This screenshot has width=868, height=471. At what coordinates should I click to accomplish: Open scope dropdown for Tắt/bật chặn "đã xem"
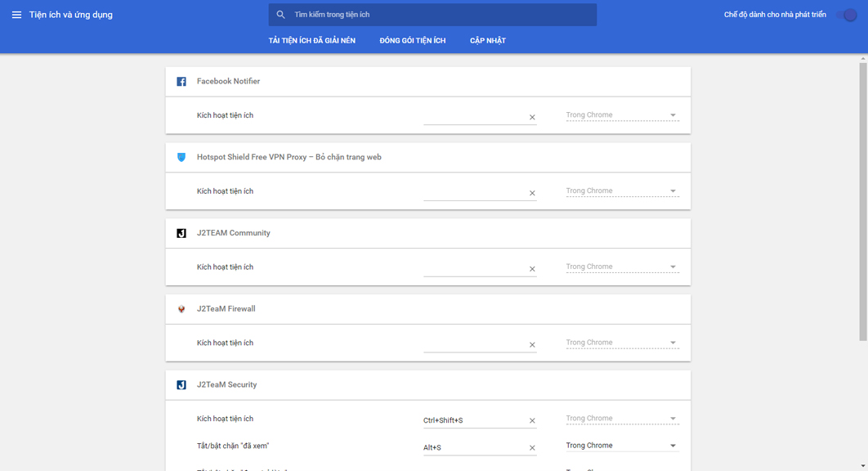tap(622, 446)
